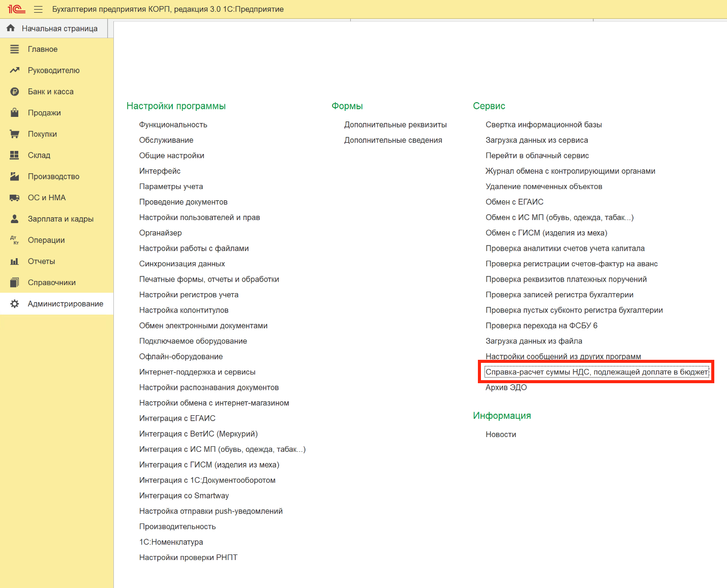Open Новости under Информация
The width and height of the screenshot is (727, 588).
[501, 435]
